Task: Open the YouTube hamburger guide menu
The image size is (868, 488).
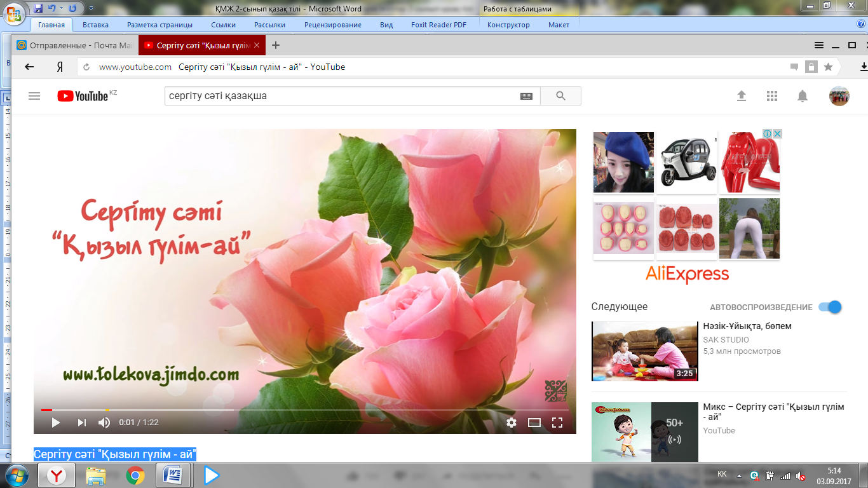Action: click(x=34, y=96)
